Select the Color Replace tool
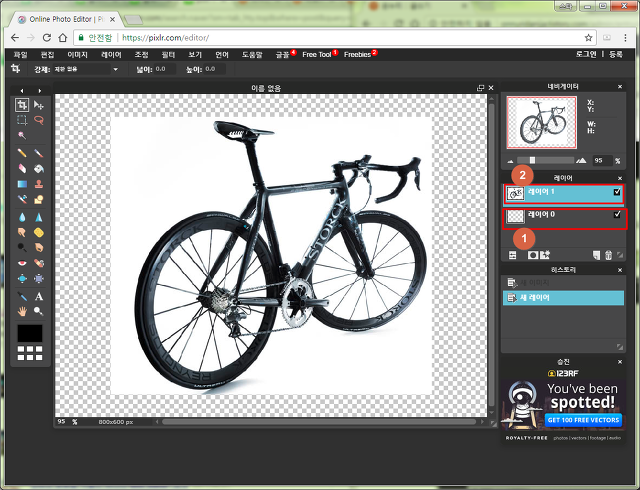The width and height of the screenshot is (640, 490). 22,199
